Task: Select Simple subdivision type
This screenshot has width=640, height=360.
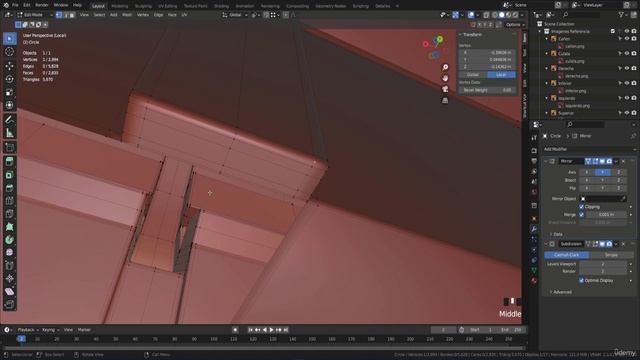Action: pos(611,255)
